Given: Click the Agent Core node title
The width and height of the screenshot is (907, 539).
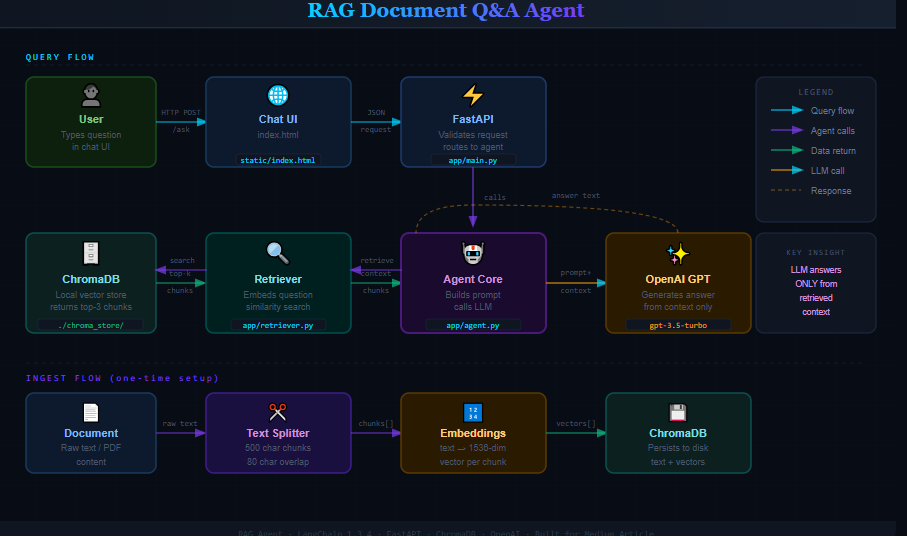Looking at the screenshot, I should [473, 279].
